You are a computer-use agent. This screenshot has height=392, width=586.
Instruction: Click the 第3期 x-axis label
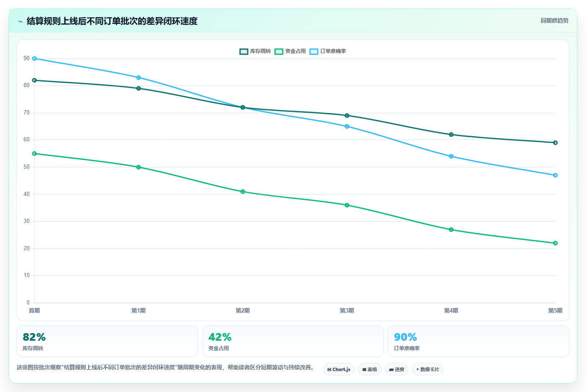pos(347,310)
